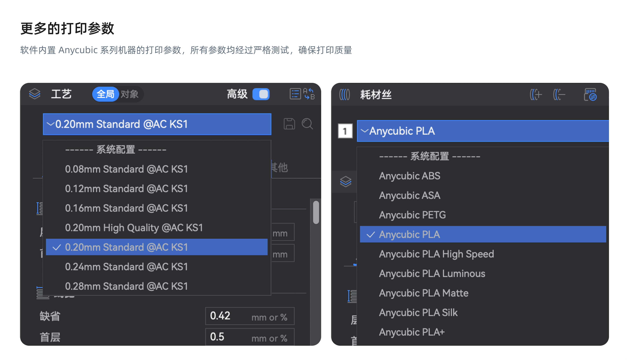Choose 0.20mm High Quality @AC KS1 preset
The image size is (629, 364).
157,228
